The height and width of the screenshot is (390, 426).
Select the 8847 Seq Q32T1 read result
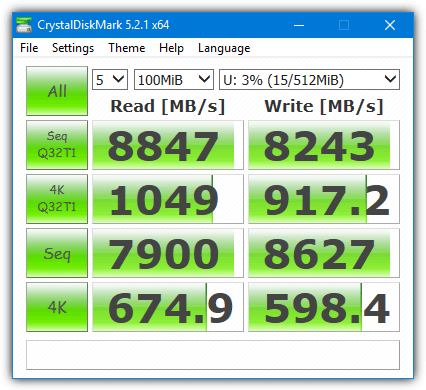pos(168,145)
